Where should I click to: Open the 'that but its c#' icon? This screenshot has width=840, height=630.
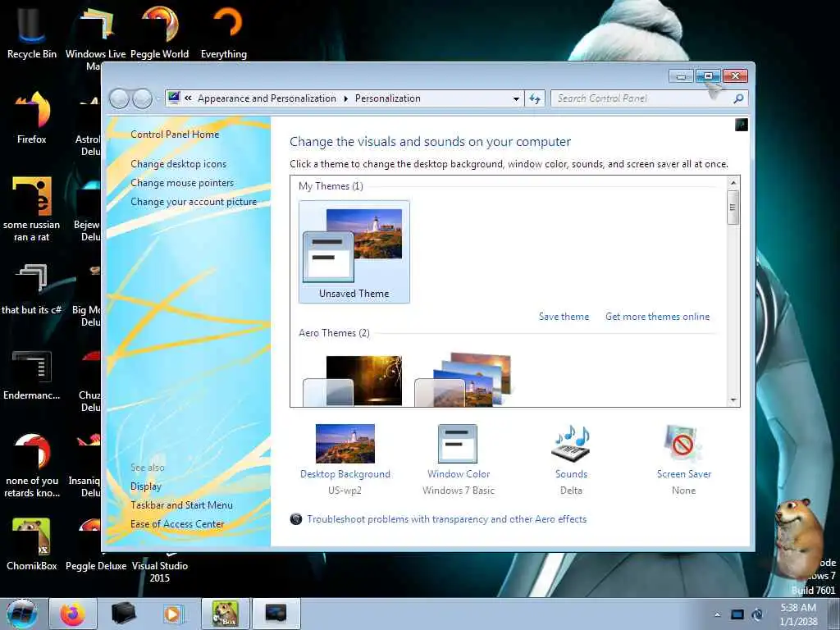(x=32, y=290)
